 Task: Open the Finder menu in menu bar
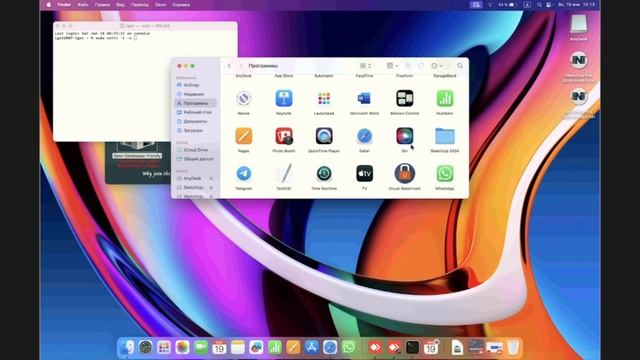click(x=64, y=5)
